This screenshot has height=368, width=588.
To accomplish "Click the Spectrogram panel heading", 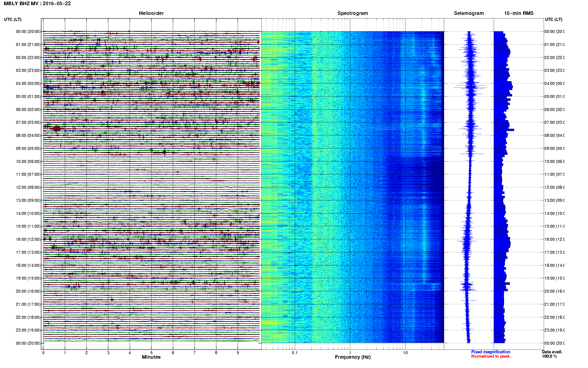I will coord(353,13).
